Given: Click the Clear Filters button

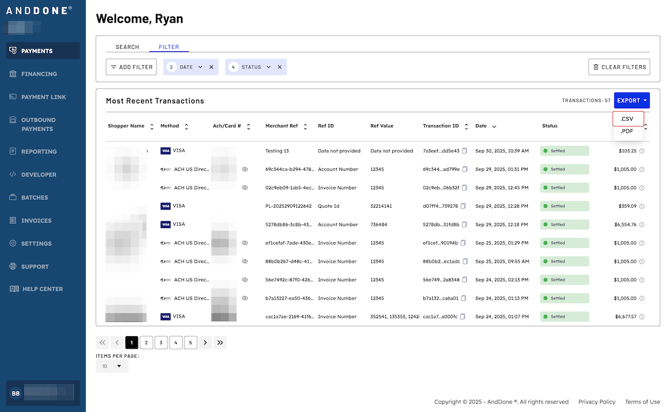Looking at the screenshot, I should 619,67.
